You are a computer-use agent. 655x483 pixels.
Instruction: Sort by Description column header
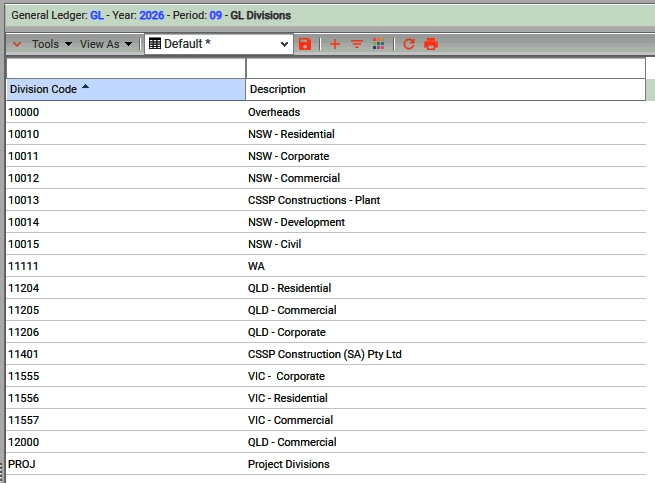[446, 89]
